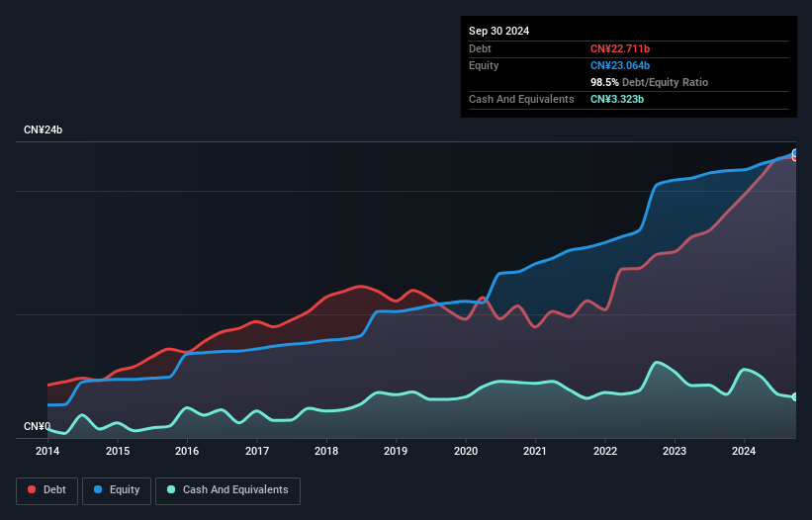The height and width of the screenshot is (520, 812).
Task: Click the 2023 x-axis label
Action: 675,451
